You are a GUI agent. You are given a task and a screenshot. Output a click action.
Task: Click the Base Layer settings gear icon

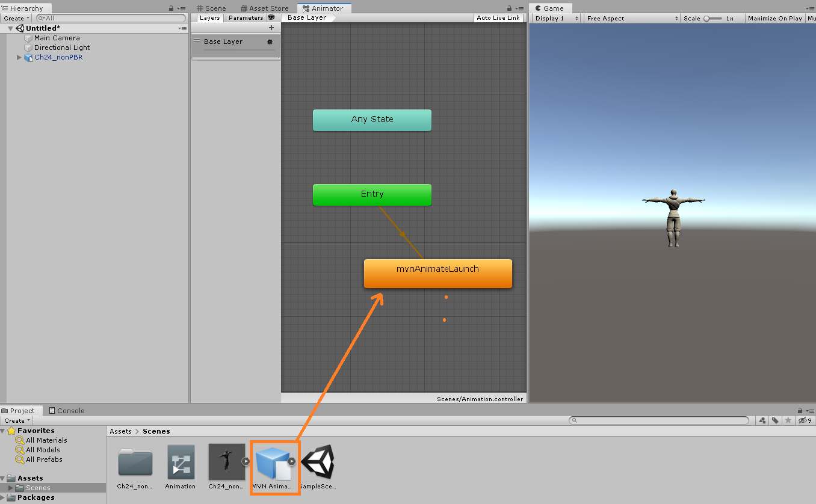270,42
